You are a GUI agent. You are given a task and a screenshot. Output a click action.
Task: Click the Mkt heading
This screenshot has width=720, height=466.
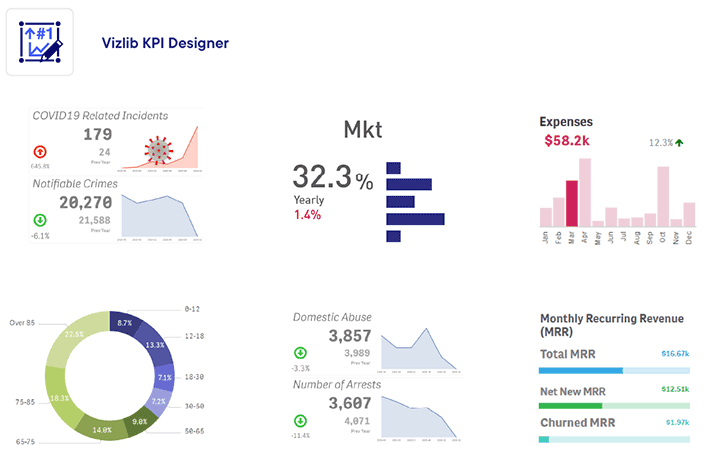(363, 129)
